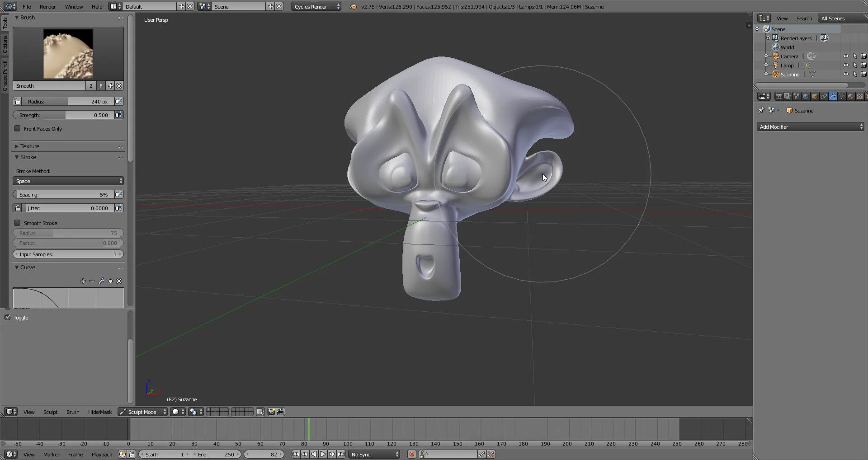Open the World properties tab
The width and height of the screenshot is (868, 460).
[806, 96]
